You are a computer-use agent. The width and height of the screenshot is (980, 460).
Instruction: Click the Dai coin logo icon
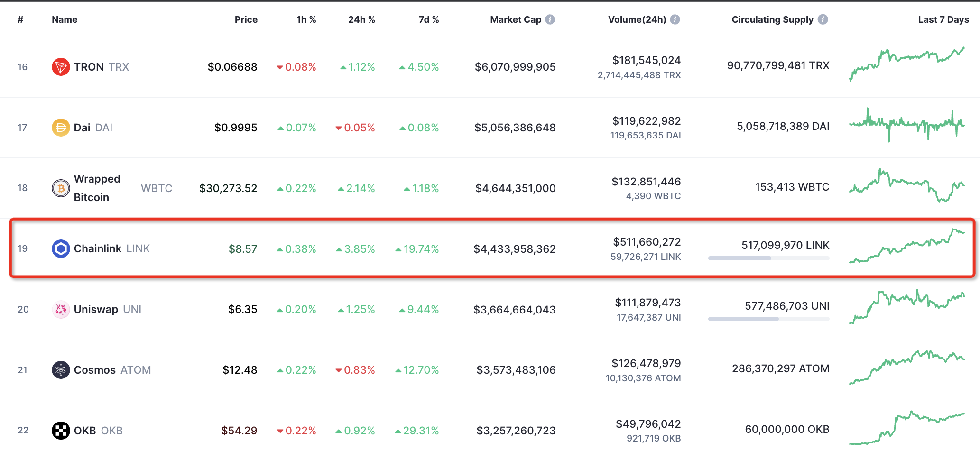coord(61,128)
